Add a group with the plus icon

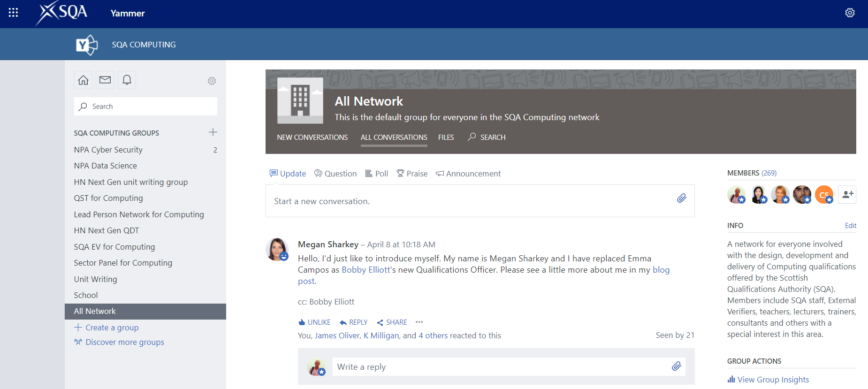coord(213,132)
